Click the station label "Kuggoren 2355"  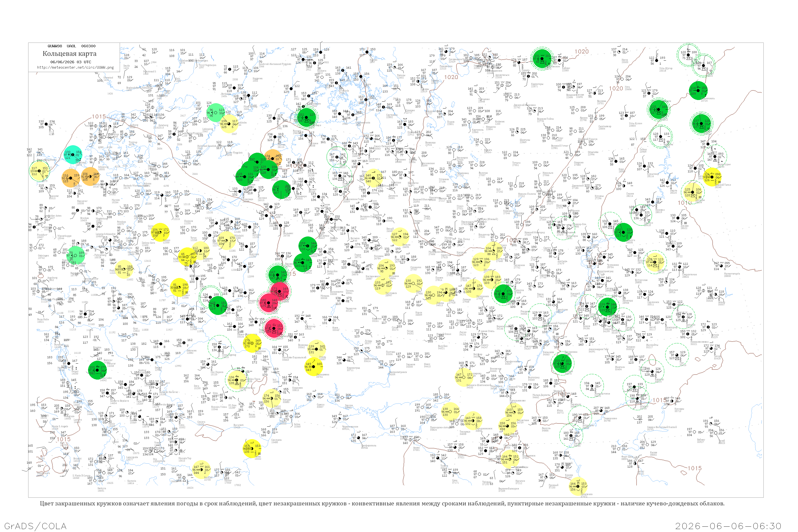click(x=257, y=80)
